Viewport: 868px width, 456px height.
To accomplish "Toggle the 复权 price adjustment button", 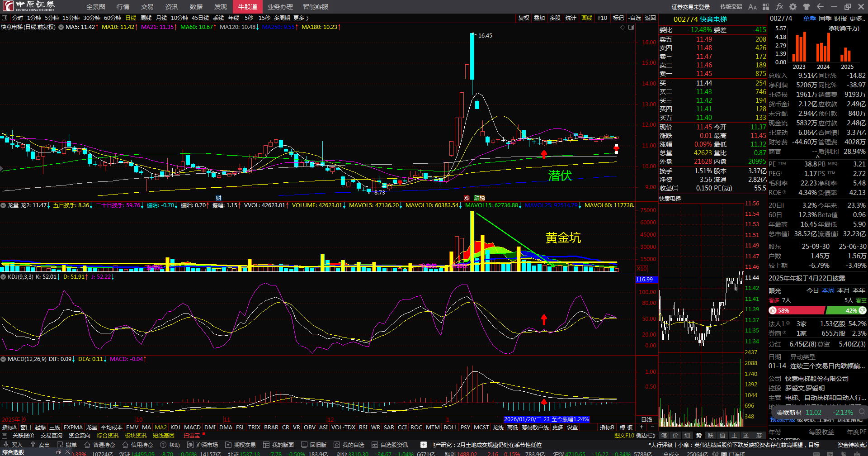I will pyautogui.click(x=524, y=18).
